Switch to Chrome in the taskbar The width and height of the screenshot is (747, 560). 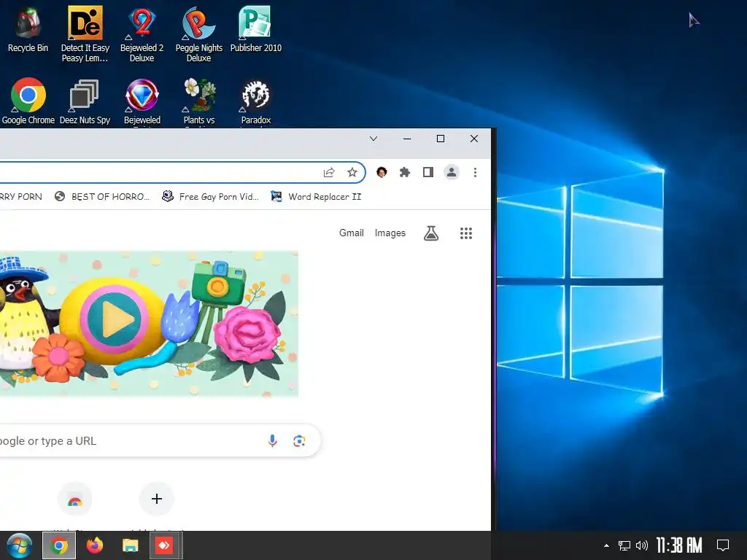(x=59, y=545)
